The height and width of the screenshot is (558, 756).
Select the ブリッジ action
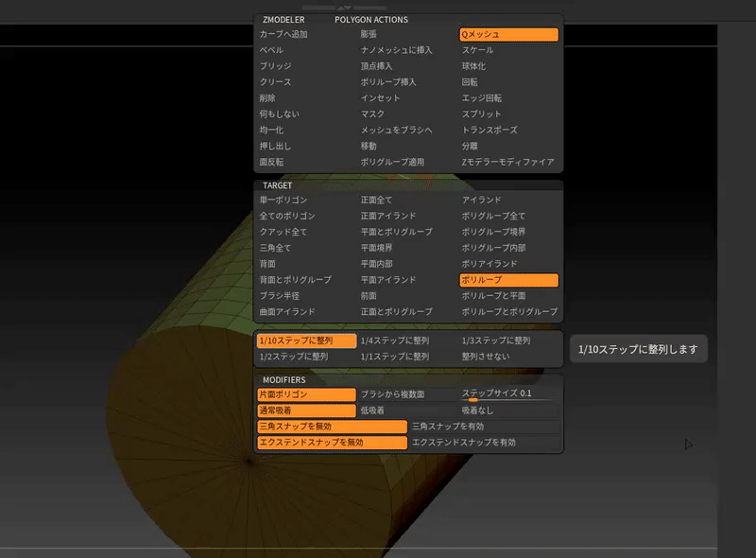275,66
